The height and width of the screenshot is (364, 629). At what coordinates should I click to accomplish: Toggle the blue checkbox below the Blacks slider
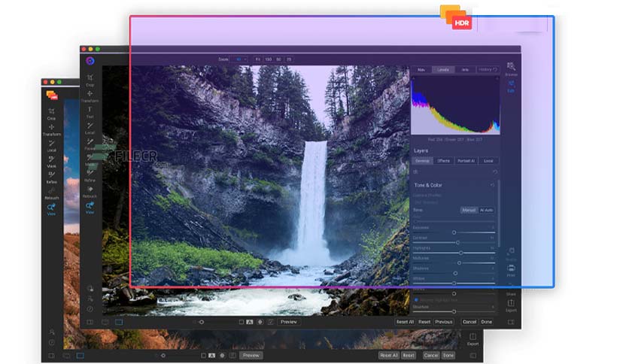[x=416, y=300]
